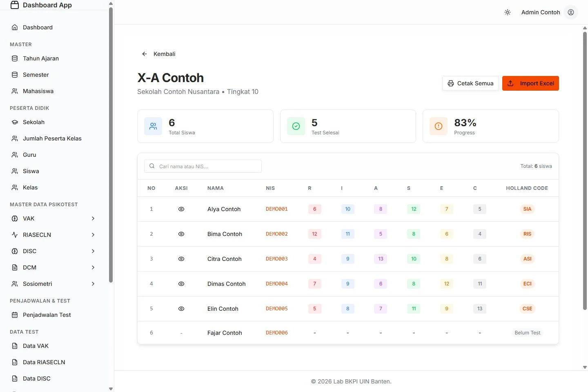This screenshot has height=392, width=588.
Task: Click the Cari nama atau NIS search field
Action: click(203, 166)
